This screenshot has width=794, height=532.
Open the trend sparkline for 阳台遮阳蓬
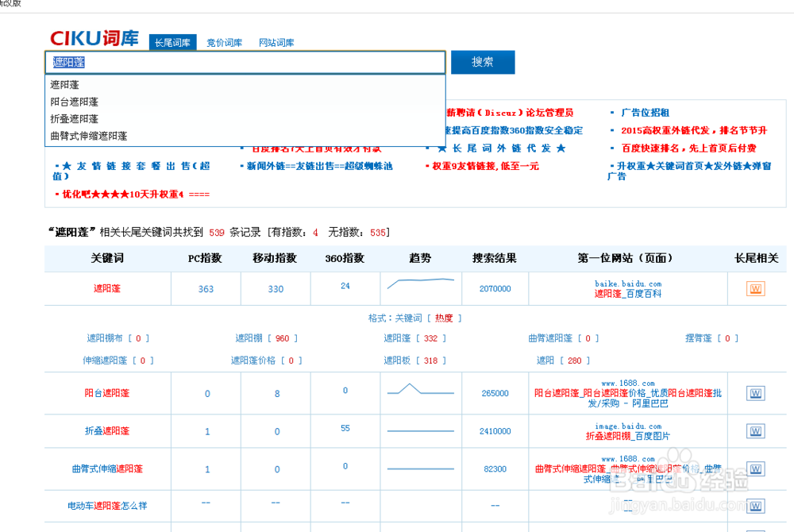(420, 391)
